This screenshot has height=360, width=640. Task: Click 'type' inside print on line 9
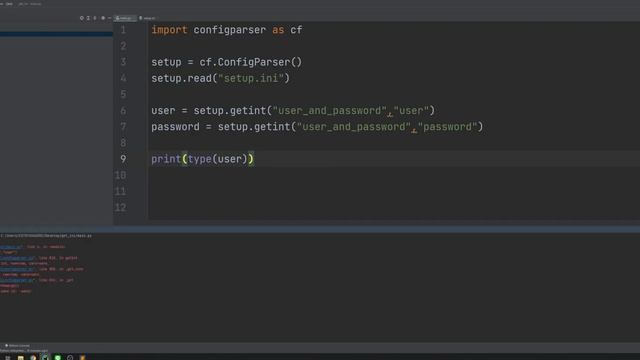(x=200, y=159)
